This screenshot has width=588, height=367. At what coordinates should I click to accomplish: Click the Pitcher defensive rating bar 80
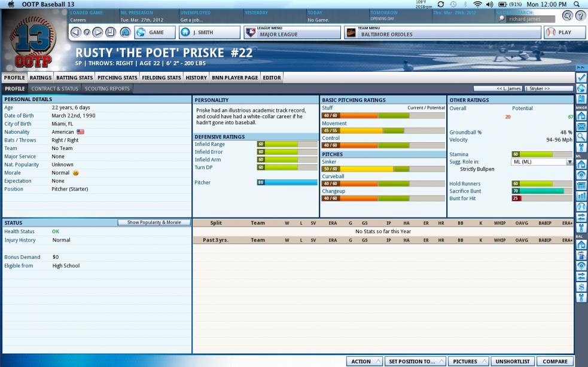[287, 182]
